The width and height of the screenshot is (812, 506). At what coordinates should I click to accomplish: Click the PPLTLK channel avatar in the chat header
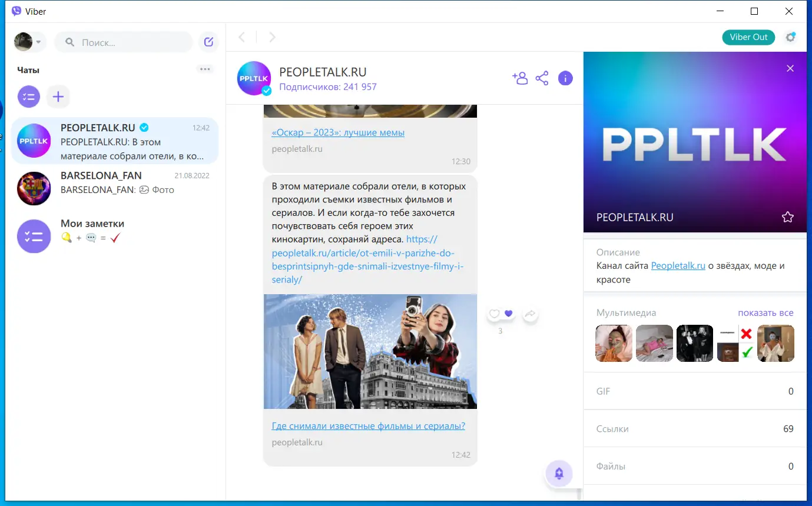[x=254, y=78]
